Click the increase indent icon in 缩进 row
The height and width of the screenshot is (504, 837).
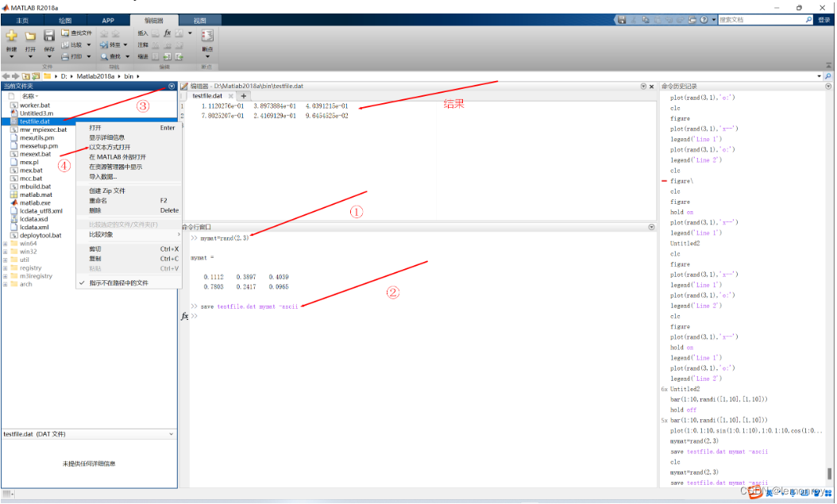tap(167, 56)
